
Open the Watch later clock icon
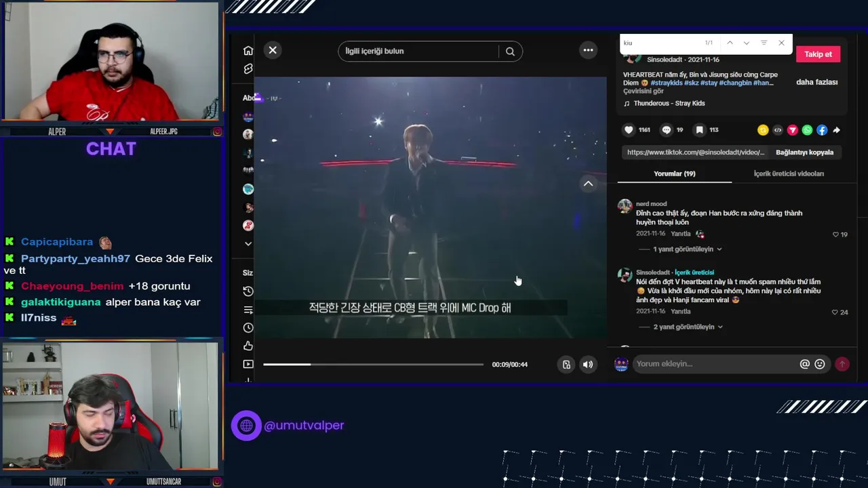[248, 327]
